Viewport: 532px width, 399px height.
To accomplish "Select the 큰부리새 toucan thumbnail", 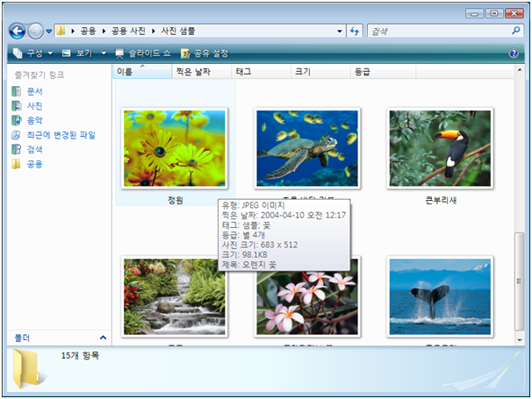I will click(x=440, y=148).
